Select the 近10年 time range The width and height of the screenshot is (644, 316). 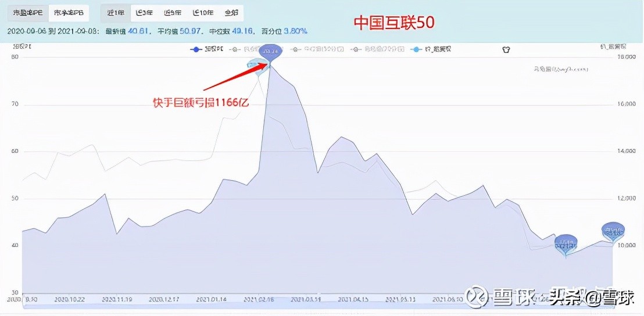(x=203, y=13)
